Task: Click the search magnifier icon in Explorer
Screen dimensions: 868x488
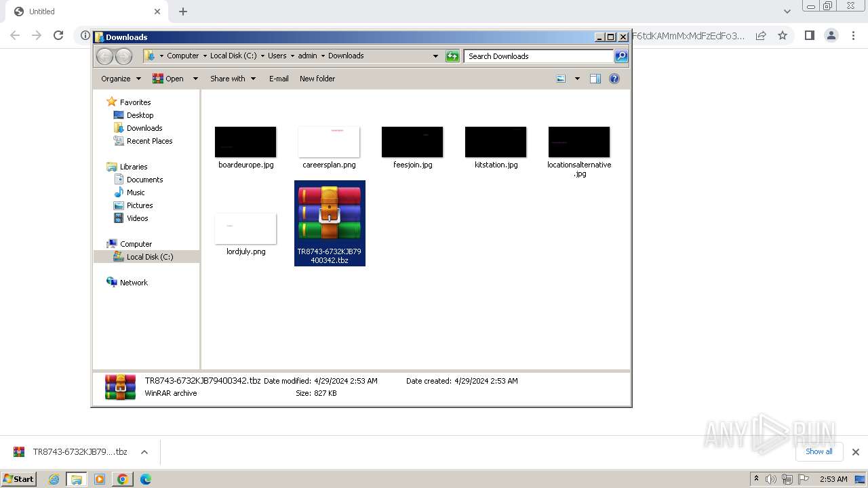Action: pyautogui.click(x=621, y=56)
